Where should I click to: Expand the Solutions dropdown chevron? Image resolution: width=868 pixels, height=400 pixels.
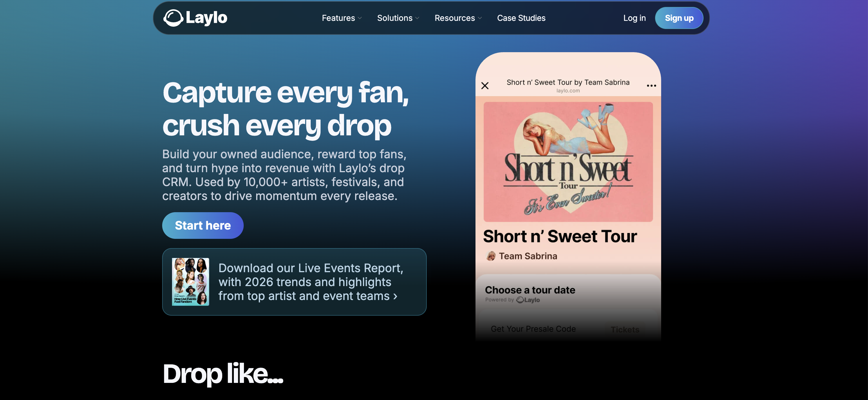417,18
